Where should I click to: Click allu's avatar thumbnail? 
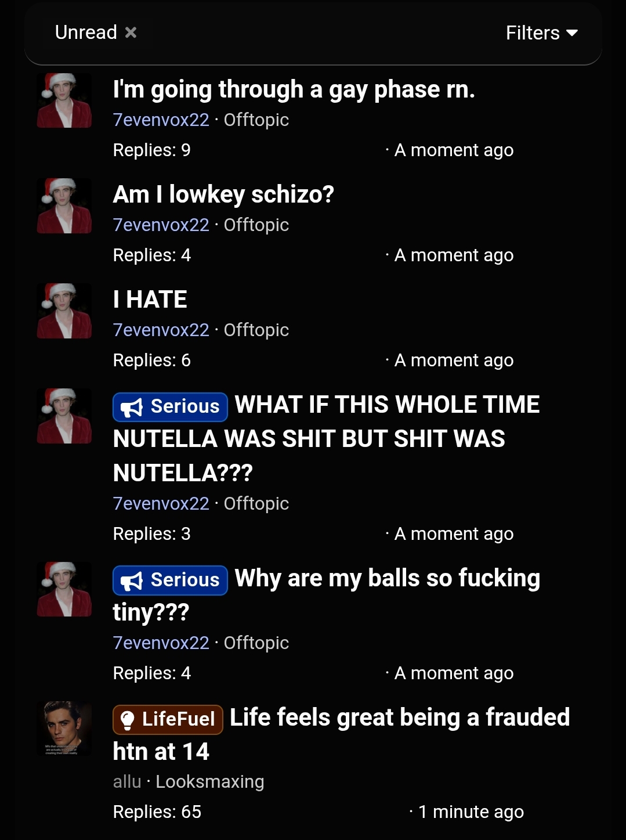click(x=64, y=729)
